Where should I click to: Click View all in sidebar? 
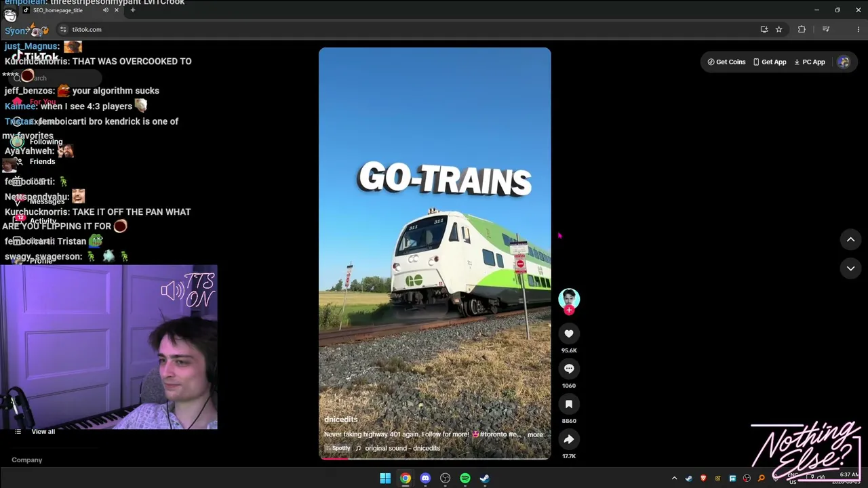(x=43, y=432)
